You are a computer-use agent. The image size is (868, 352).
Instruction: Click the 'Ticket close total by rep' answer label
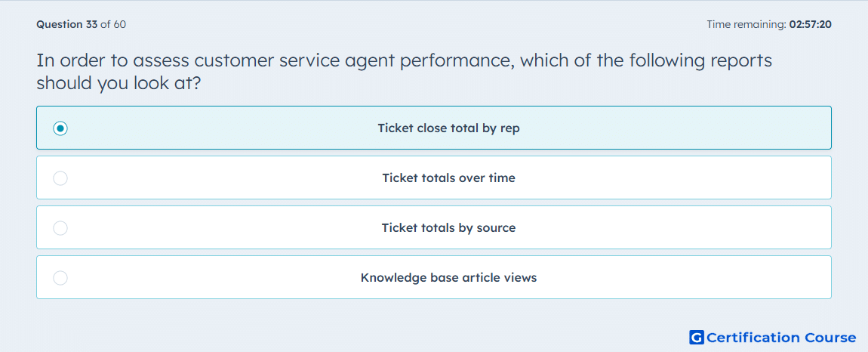pos(448,128)
